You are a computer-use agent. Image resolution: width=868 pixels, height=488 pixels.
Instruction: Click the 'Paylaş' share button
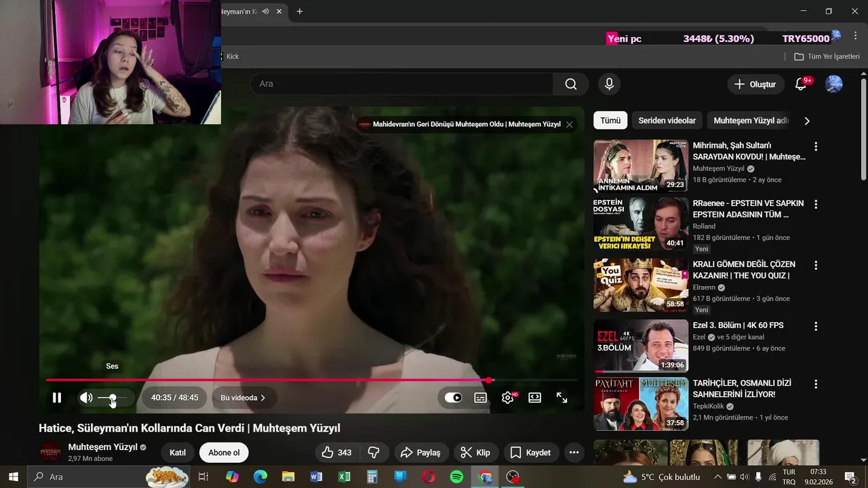tap(420, 452)
